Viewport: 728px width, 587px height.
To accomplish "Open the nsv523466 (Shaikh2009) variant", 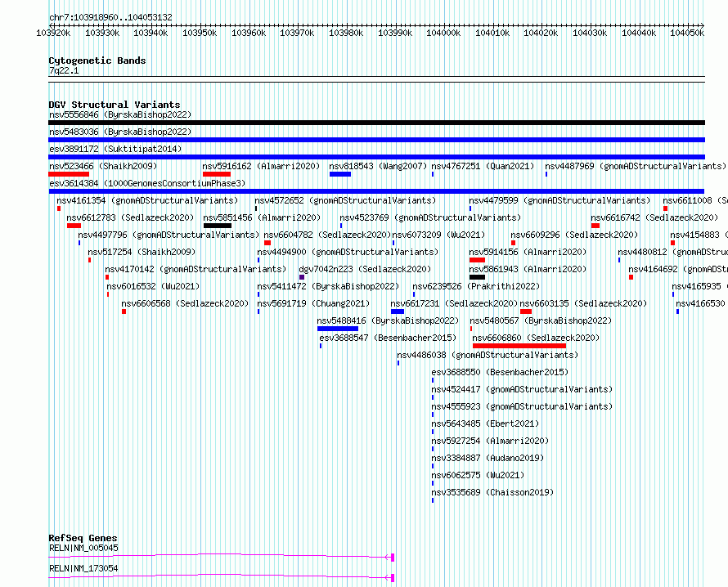I will click(103, 166).
